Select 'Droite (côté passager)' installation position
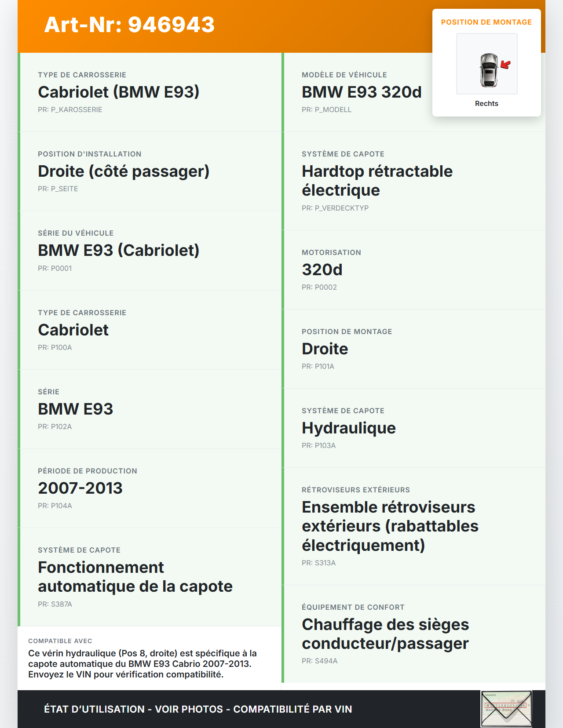Viewport: 563px width, 728px height. point(124,171)
